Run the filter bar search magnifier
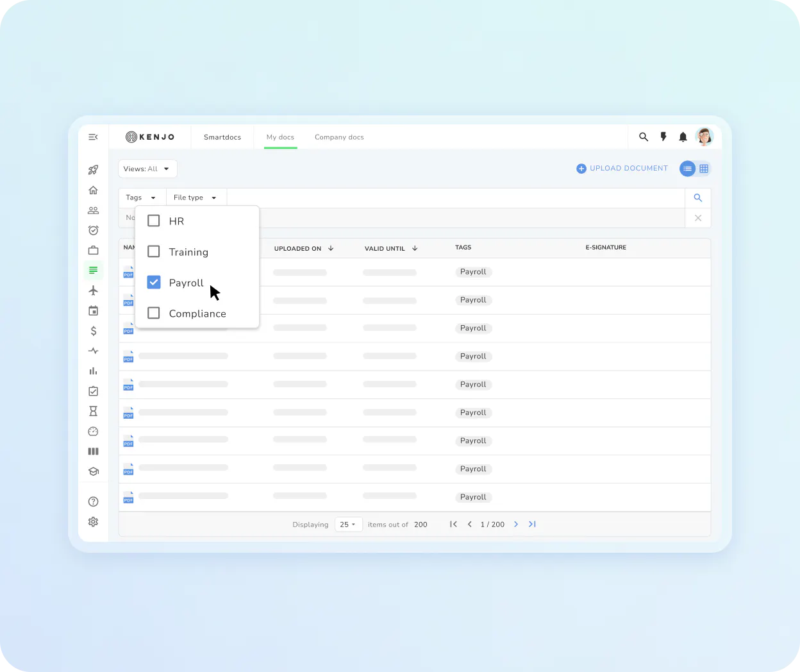800x672 pixels. tap(698, 198)
